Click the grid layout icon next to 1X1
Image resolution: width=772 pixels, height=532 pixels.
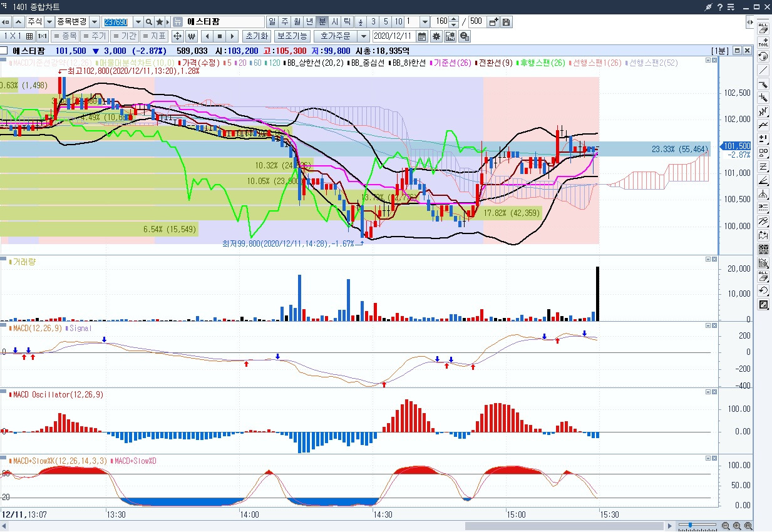pos(29,36)
